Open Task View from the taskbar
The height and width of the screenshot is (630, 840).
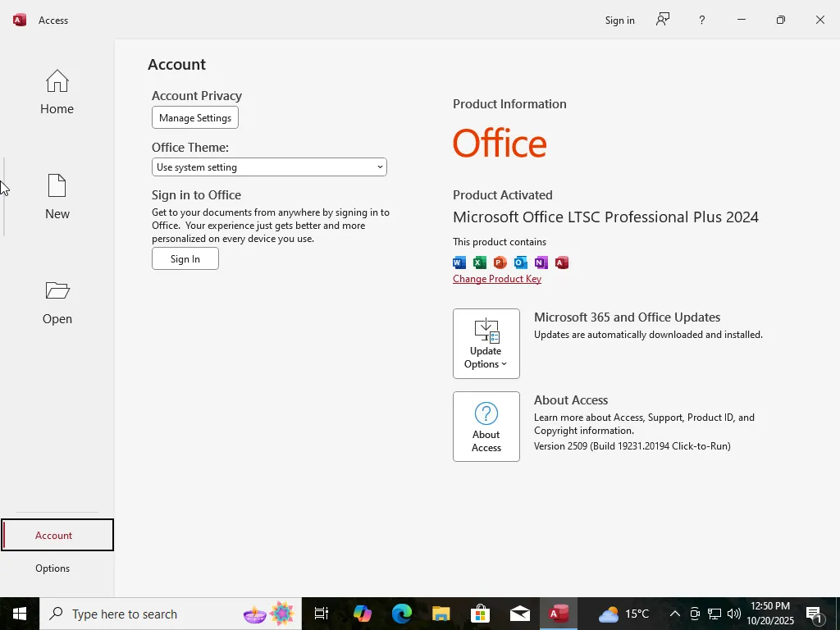(x=322, y=614)
